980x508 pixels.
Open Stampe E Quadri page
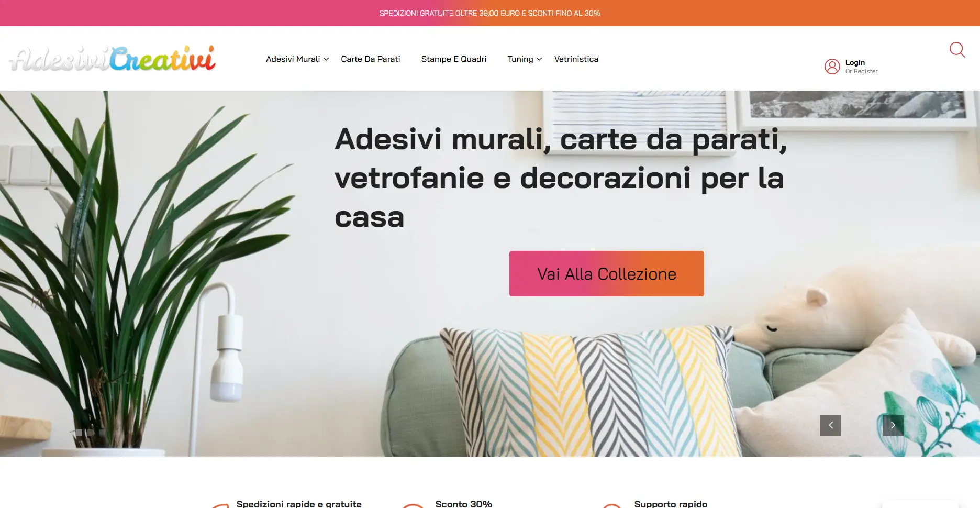tap(454, 59)
